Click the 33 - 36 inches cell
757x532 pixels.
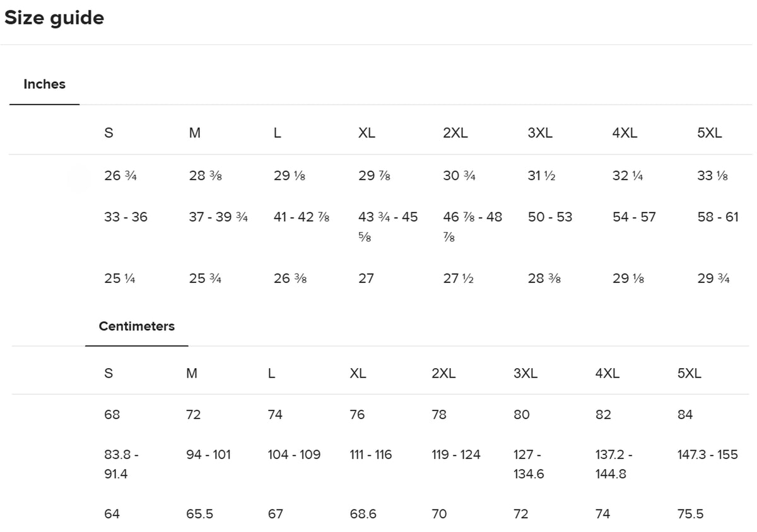126,217
